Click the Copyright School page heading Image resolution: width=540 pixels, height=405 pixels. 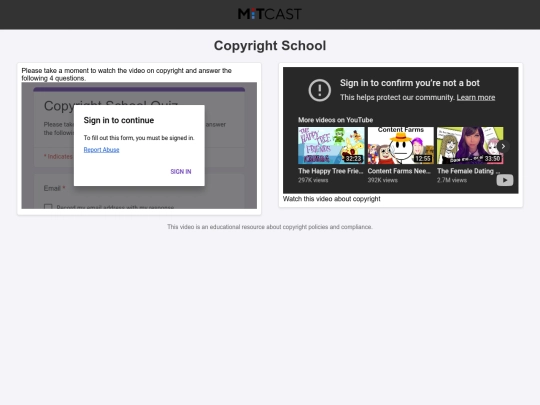point(270,45)
